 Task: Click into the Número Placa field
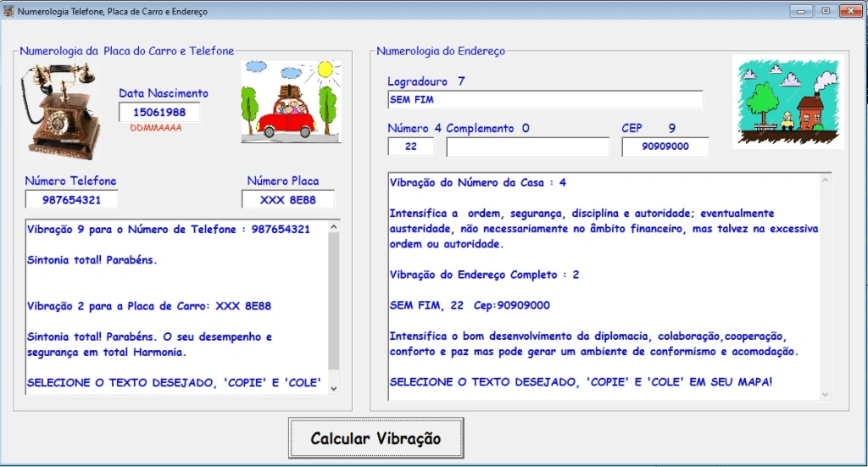(x=287, y=199)
